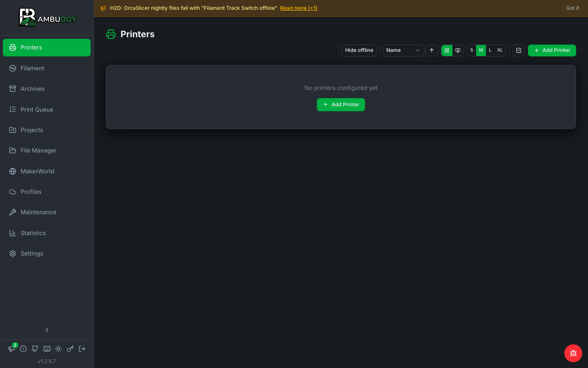Open File Manager

pyautogui.click(x=47, y=150)
